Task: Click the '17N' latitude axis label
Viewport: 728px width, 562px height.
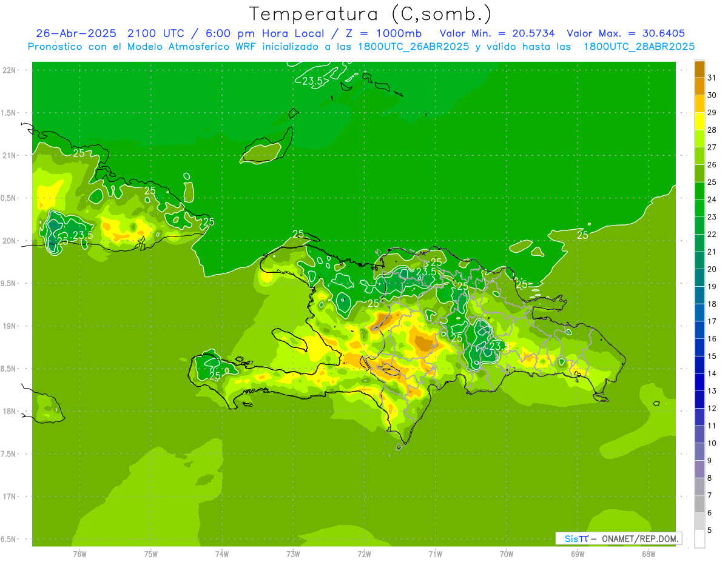Action: 8,497
